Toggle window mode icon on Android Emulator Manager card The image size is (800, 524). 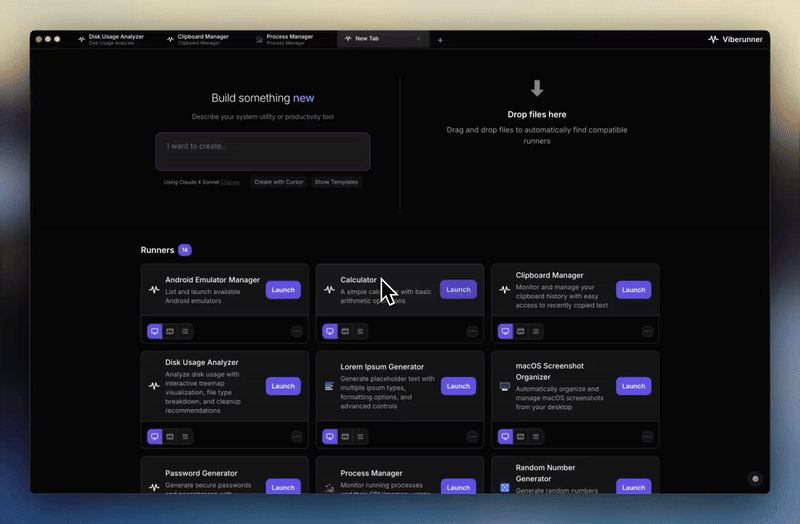(x=170, y=331)
